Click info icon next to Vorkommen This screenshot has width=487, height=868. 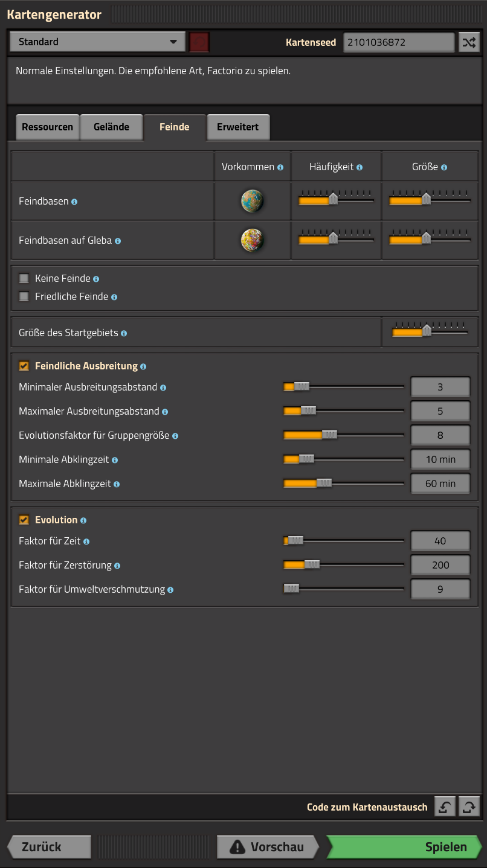[280, 167]
